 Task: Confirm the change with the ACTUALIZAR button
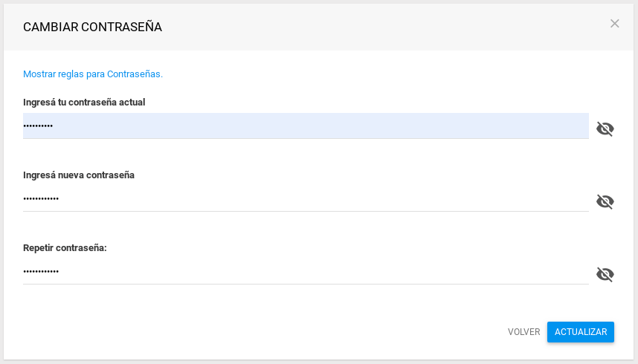coord(581,332)
